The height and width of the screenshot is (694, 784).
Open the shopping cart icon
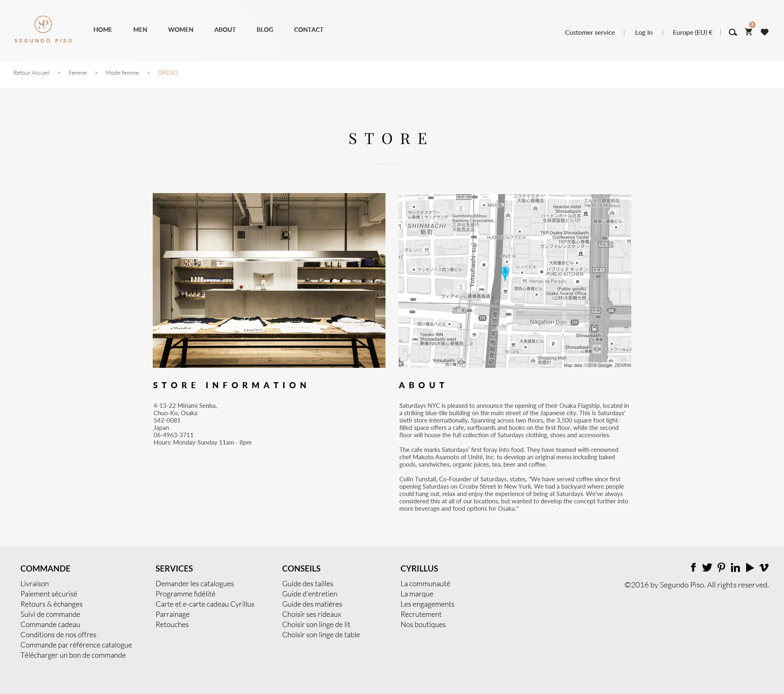[748, 32]
